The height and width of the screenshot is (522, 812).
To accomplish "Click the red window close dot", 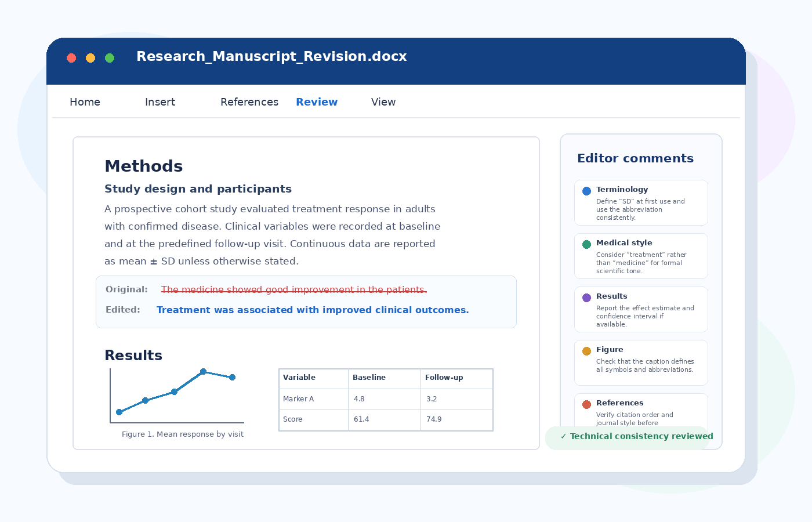I will [x=71, y=57].
